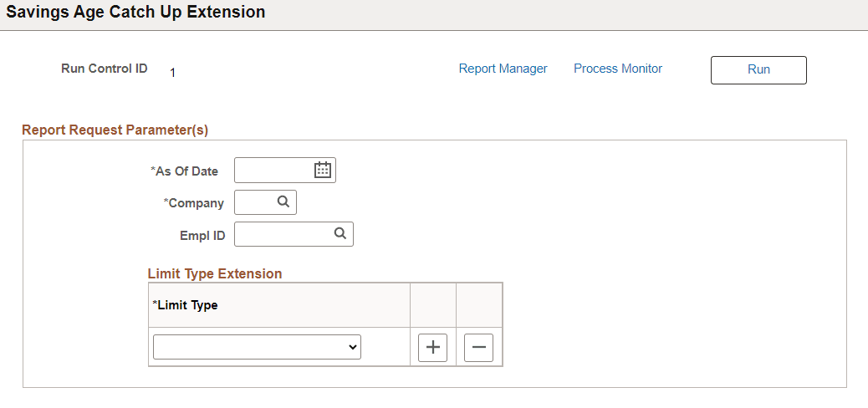Click the Limit Type column header

[186, 305]
